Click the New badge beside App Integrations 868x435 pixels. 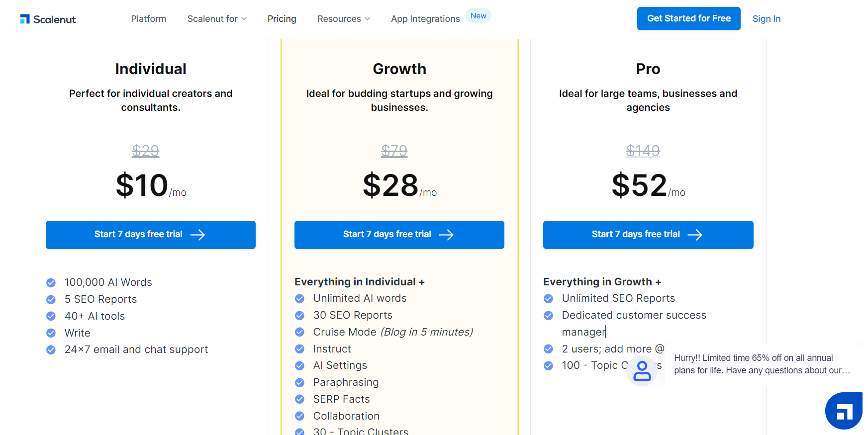click(479, 16)
